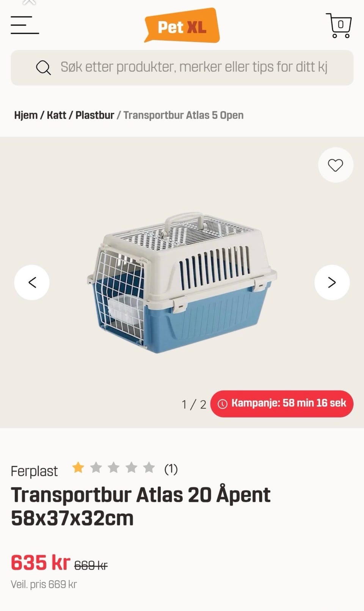This screenshot has height=611, width=364.
Task: Focus the product search field
Action: click(182, 68)
